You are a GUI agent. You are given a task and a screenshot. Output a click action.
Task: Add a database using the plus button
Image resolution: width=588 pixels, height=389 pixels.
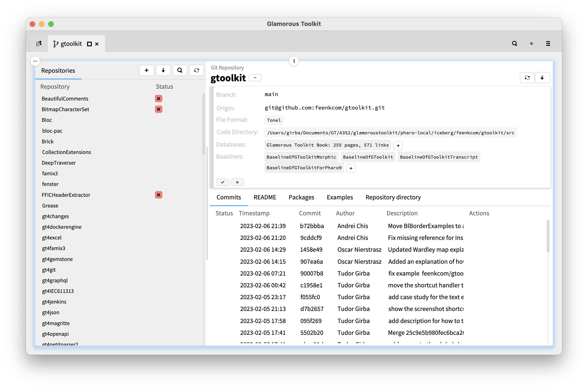click(398, 145)
